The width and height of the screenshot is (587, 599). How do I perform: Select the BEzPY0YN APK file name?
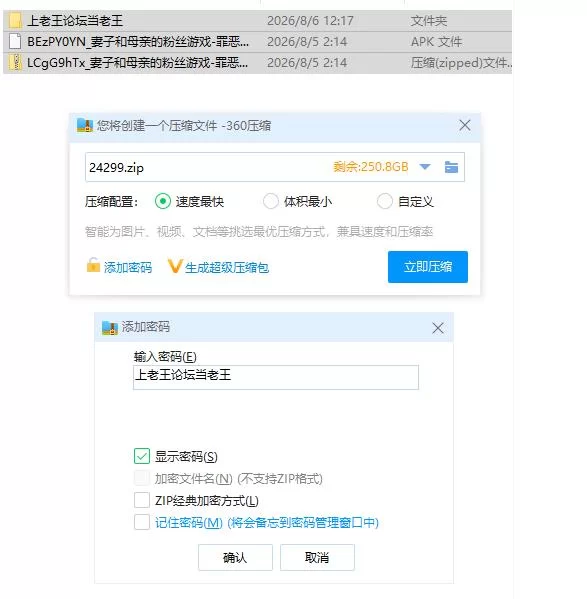coord(138,41)
